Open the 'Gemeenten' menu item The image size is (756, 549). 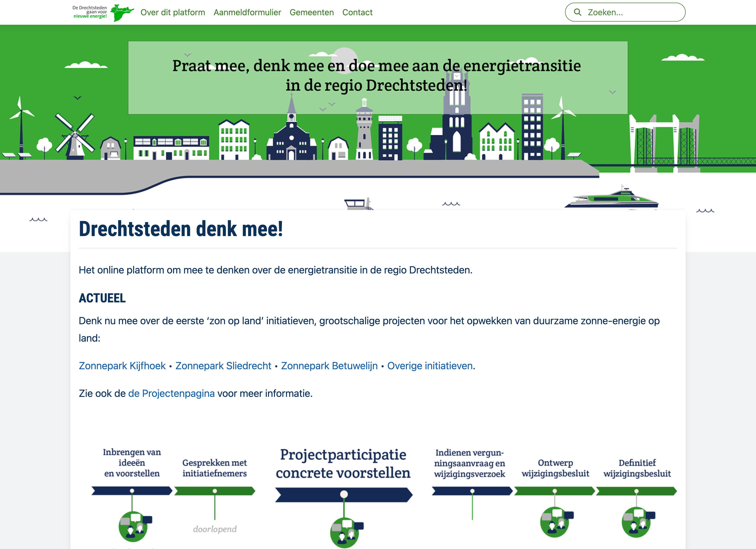point(312,12)
